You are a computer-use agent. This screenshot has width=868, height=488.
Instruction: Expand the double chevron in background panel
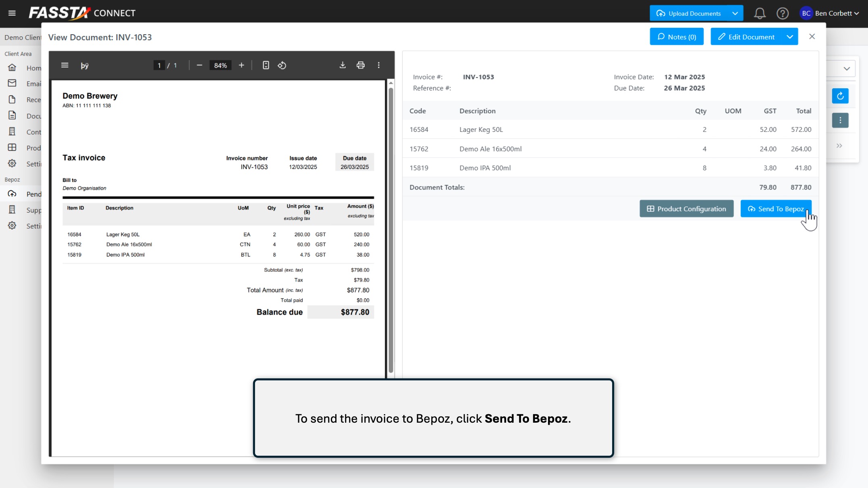coord(839,146)
